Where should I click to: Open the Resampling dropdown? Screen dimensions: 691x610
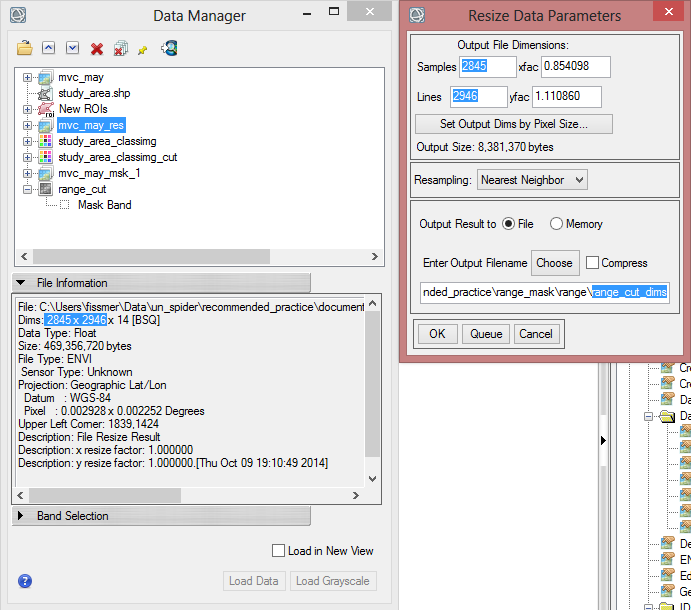click(531, 180)
